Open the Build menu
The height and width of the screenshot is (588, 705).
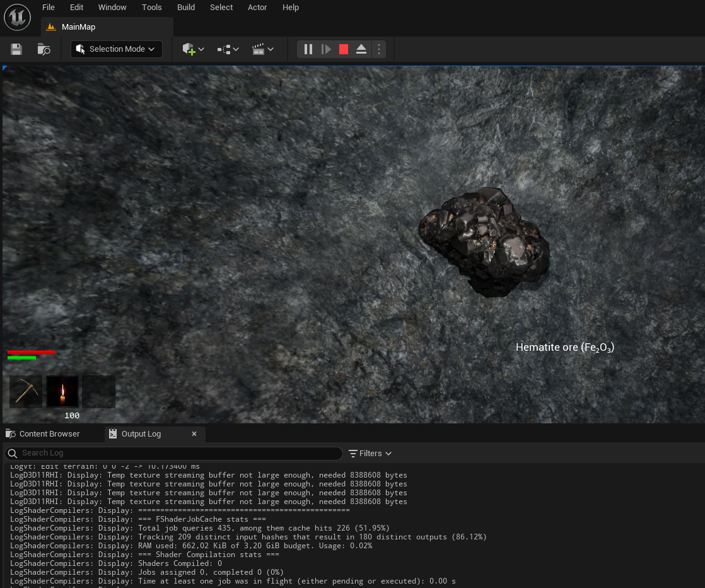pos(185,8)
